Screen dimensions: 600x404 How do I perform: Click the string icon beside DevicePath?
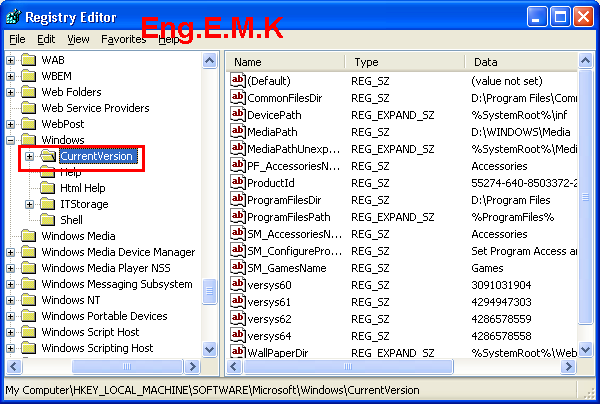[x=238, y=114]
